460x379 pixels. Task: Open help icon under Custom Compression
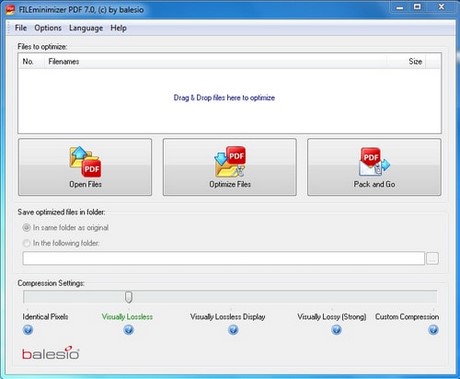[433, 330]
